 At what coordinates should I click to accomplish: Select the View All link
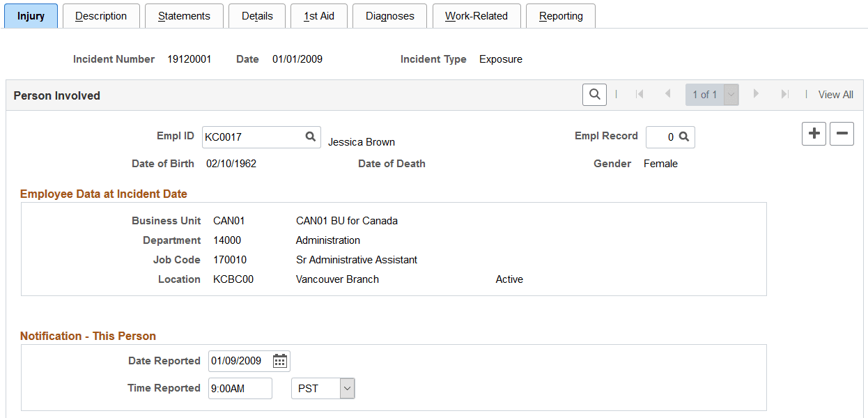pos(835,94)
